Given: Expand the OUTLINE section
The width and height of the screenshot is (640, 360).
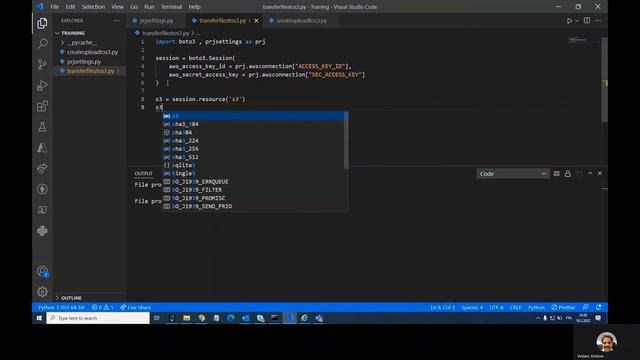Looking at the screenshot, I should coord(71,298).
